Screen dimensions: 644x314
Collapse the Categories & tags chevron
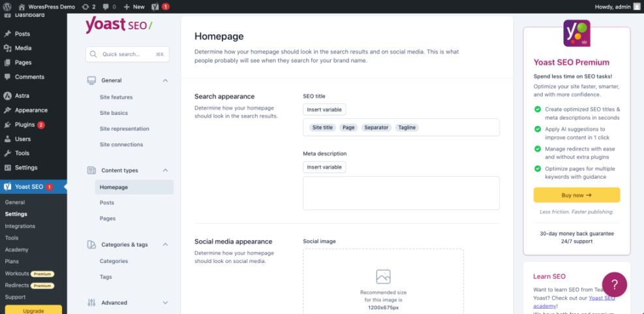coord(165,245)
